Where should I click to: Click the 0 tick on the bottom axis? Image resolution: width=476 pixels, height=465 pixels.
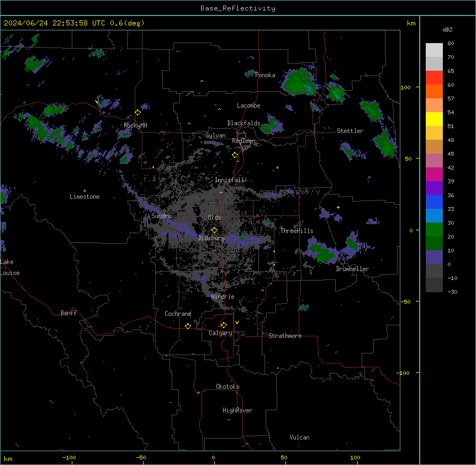[x=213, y=457]
